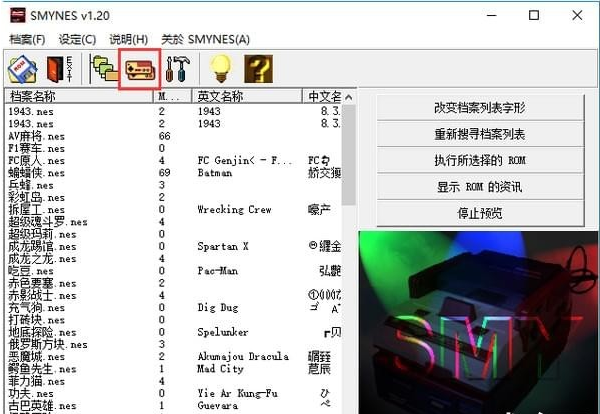
Task: Sort by the 档案名称 column header
Action: [79, 96]
